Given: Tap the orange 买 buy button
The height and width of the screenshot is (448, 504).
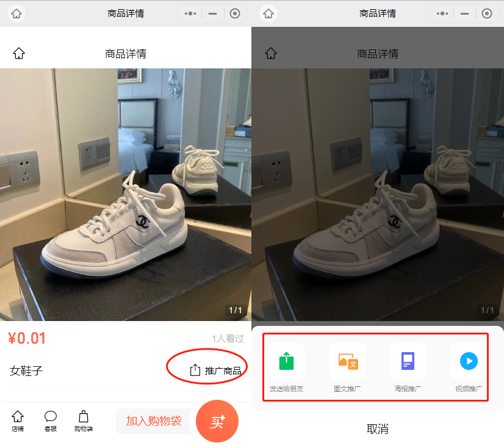Looking at the screenshot, I should coord(217,421).
